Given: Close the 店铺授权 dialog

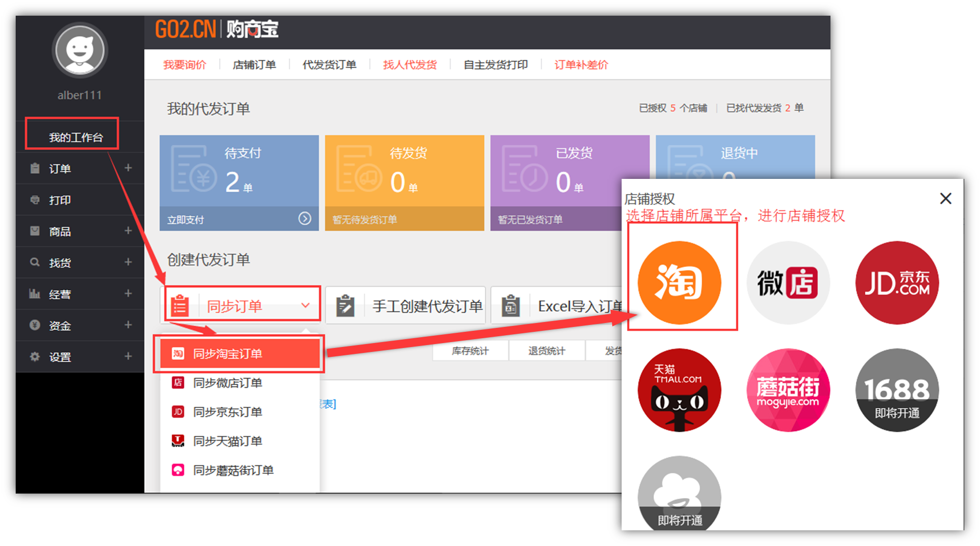Looking at the screenshot, I should [x=946, y=199].
